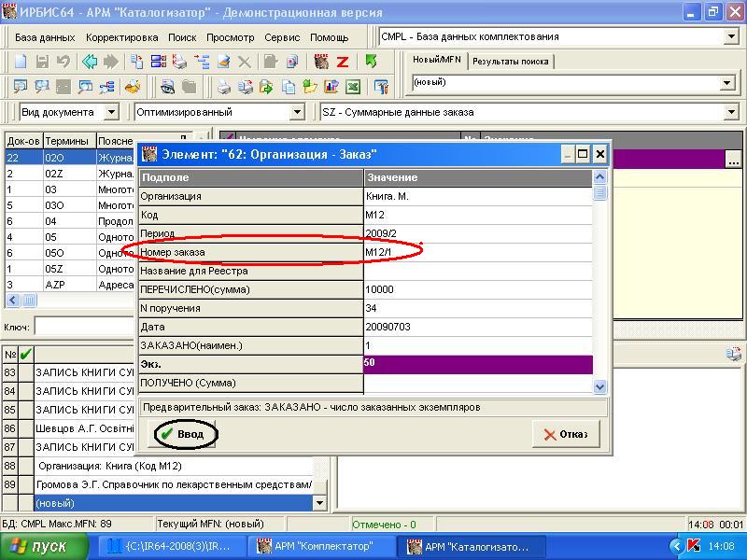Expand the 'Оптимизированный' format dropdown

(297, 112)
